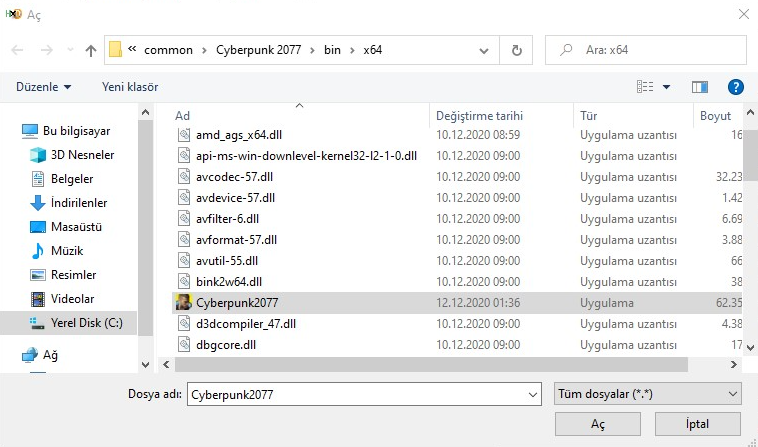This screenshot has width=758, height=447.
Task: Click the folder icon in address bar
Action: pos(116,49)
